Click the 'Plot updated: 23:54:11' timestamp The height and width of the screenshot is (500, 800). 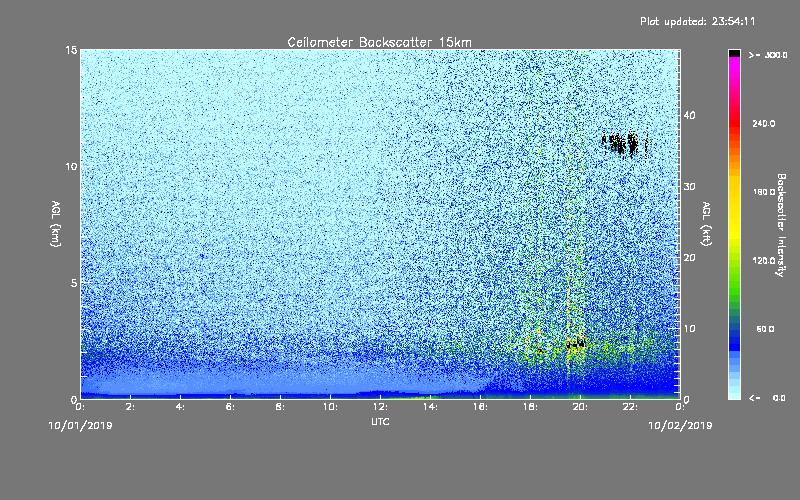coord(697,21)
